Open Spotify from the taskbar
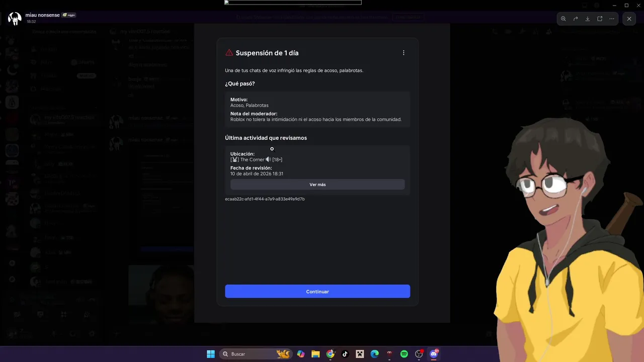The width and height of the screenshot is (644, 362). pos(404,354)
